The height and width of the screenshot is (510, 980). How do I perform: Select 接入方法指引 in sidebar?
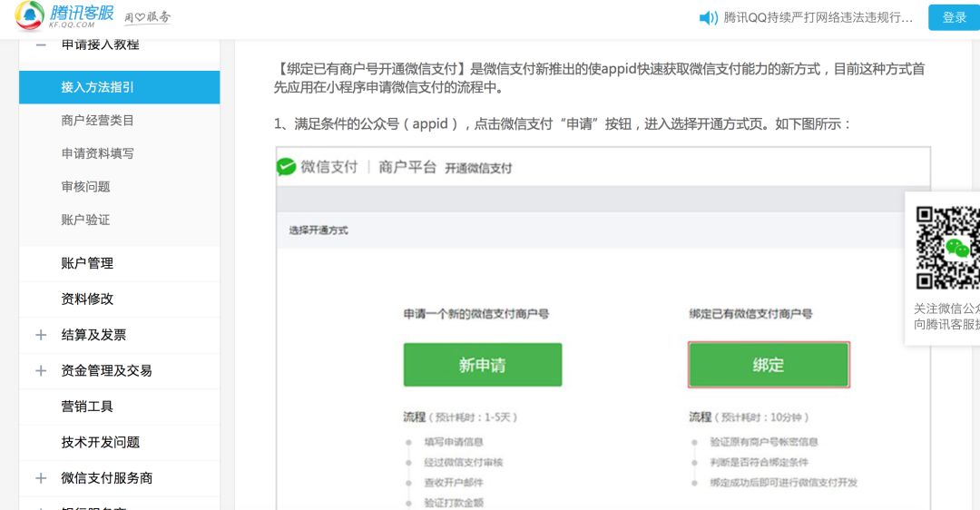pos(120,87)
